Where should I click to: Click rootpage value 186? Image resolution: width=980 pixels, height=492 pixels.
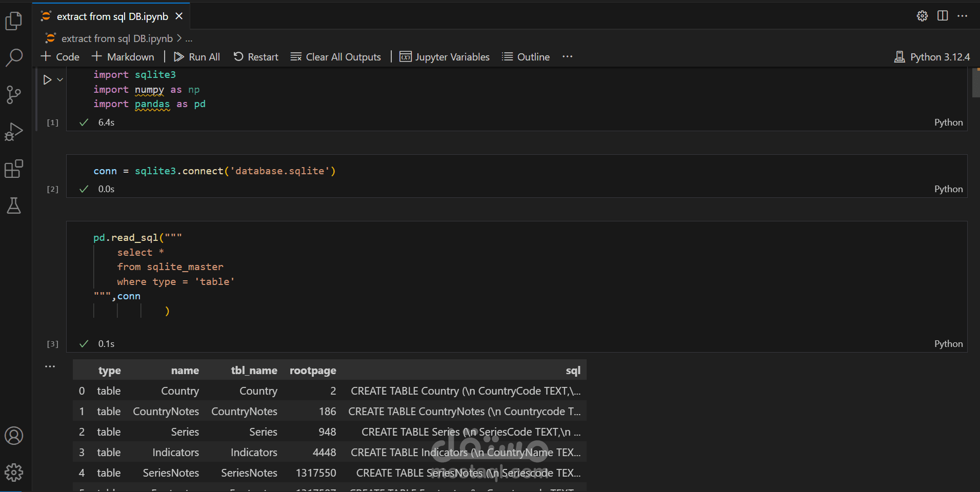(x=327, y=412)
